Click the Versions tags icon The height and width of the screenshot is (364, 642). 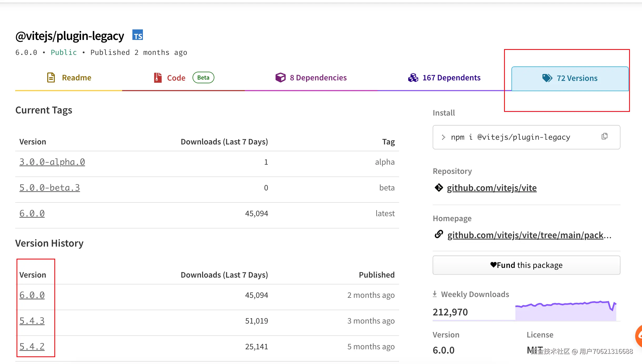tap(547, 78)
